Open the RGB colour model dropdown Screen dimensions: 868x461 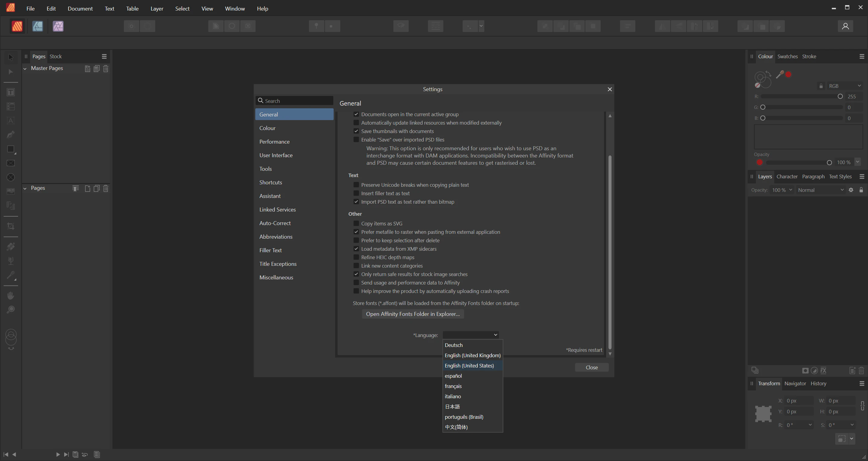845,86
